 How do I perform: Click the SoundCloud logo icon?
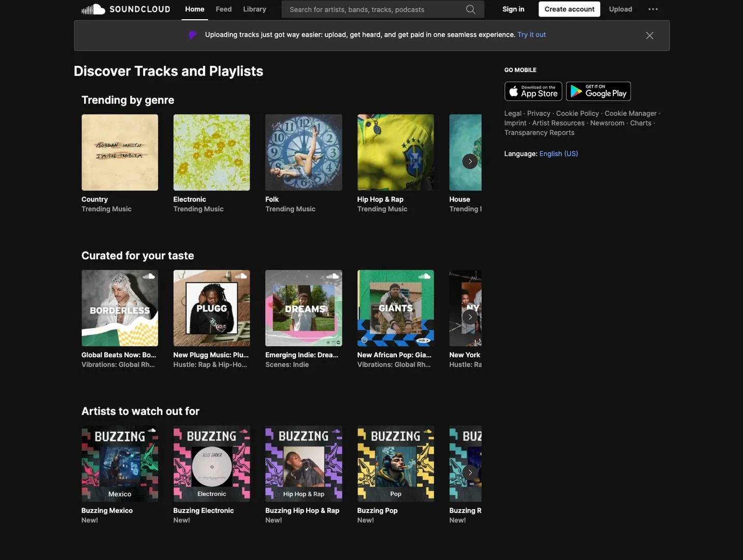point(94,9)
